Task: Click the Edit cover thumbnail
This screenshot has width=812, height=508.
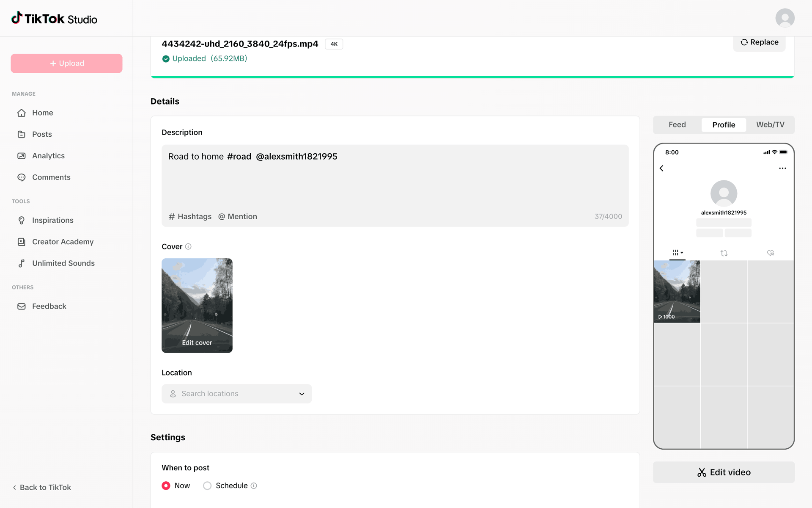Action: pos(197,306)
